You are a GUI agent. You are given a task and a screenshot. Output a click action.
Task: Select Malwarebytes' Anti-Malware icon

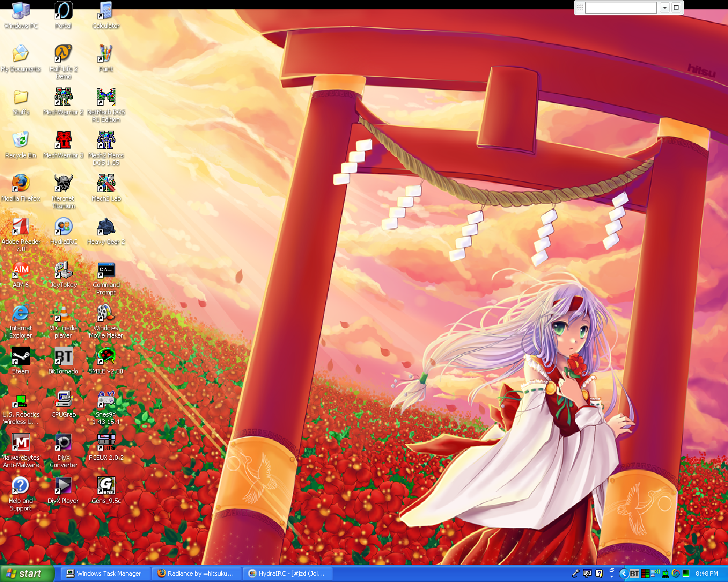pyautogui.click(x=21, y=451)
